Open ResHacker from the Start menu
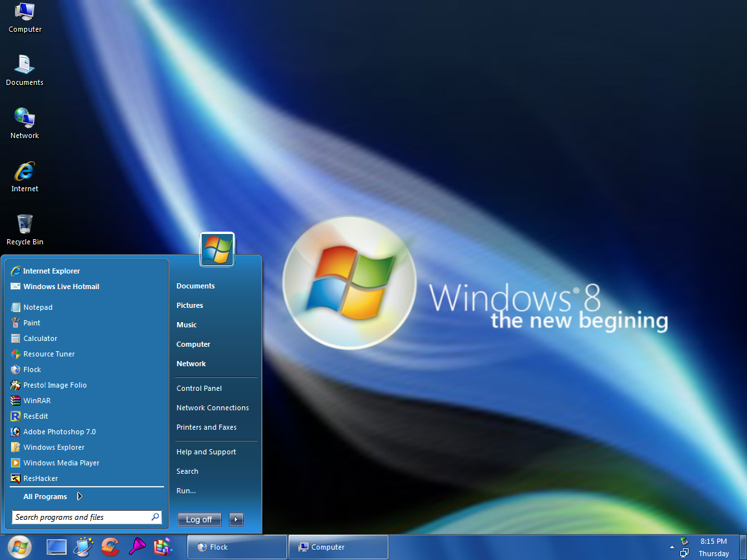The height and width of the screenshot is (560, 747). tap(39, 478)
